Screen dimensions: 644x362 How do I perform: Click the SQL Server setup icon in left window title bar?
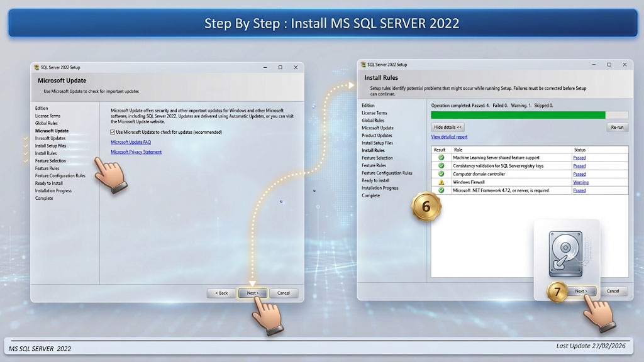click(x=36, y=67)
